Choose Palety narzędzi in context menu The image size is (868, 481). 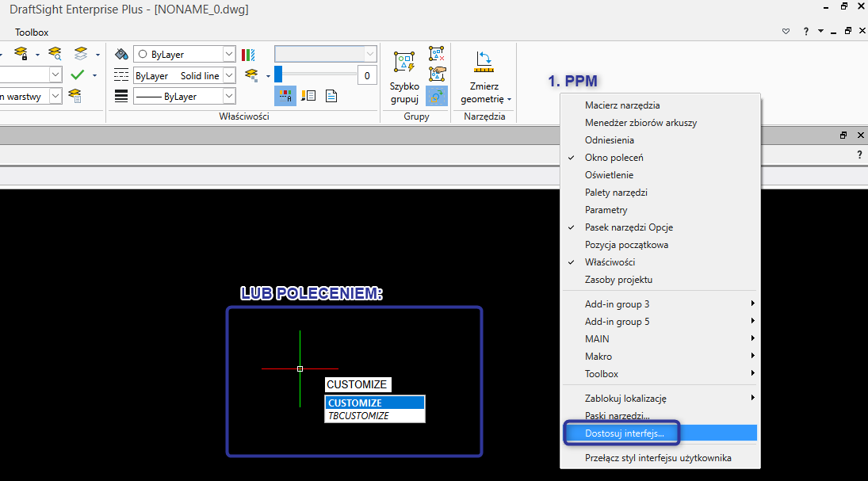click(616, 193)
